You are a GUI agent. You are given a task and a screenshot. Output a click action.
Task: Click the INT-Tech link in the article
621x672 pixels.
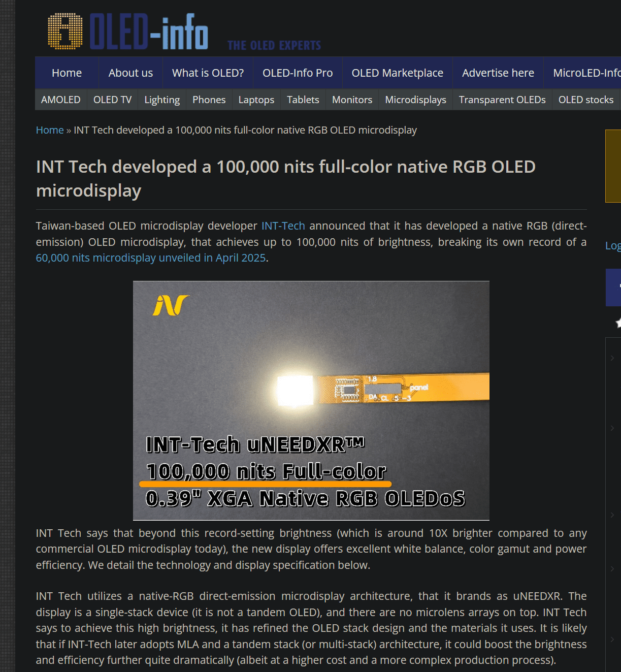click(283, 226)
